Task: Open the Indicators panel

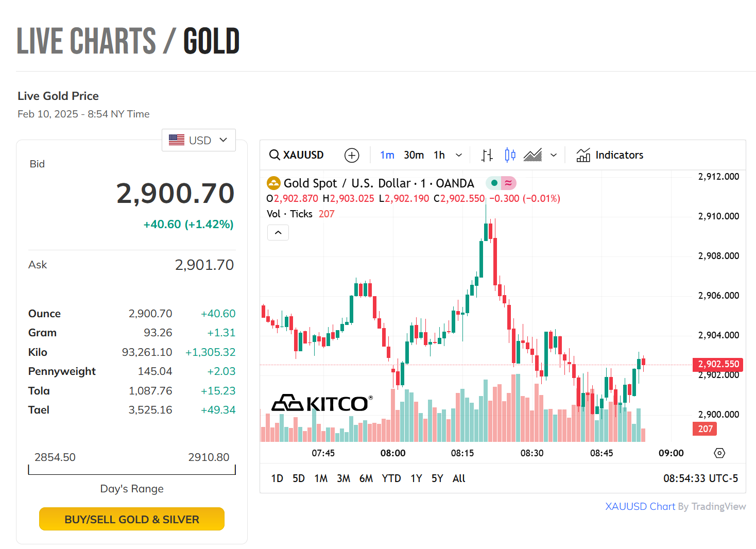Action: (610, 155)
